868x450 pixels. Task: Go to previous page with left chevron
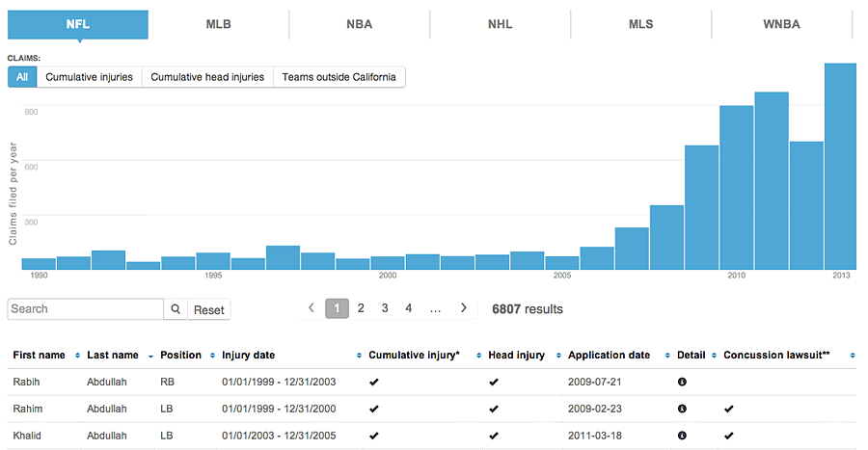pyautogui.click(x=312, y=308)
